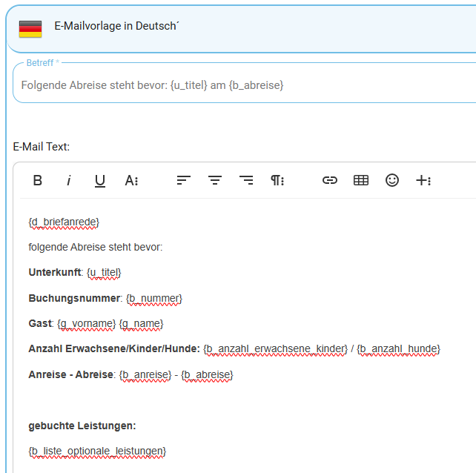Click the German flag icon
The width and height of the screenshot is (476, 473).
point(30,28)
